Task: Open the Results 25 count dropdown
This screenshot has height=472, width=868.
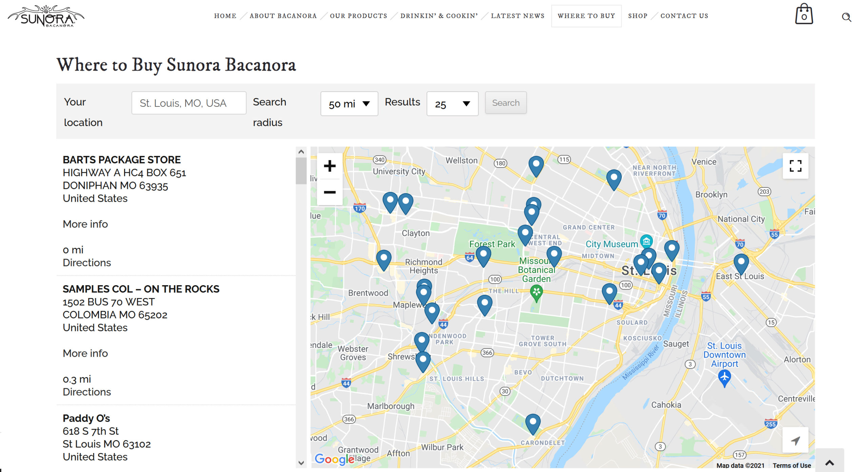Action: 452,104
